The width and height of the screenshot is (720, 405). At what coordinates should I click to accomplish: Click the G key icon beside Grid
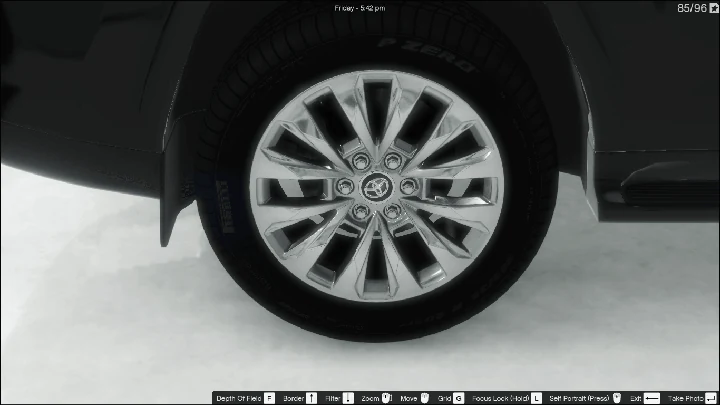458,398
